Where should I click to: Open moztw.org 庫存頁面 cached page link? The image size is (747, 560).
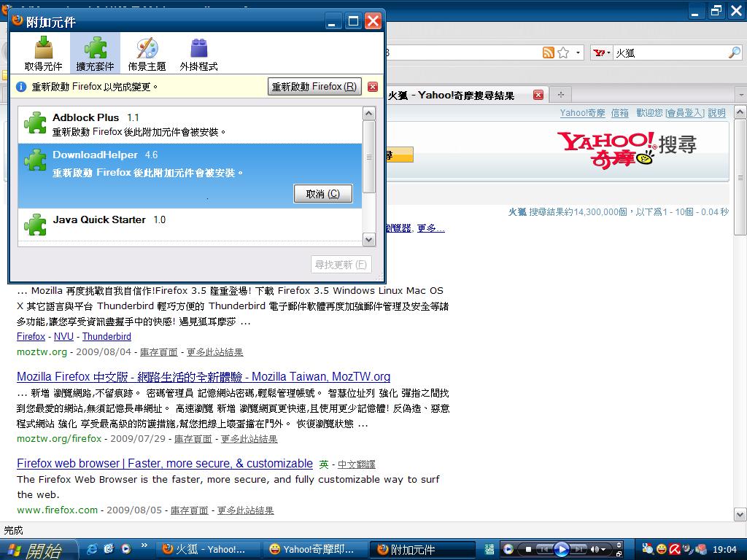point(158,352)
